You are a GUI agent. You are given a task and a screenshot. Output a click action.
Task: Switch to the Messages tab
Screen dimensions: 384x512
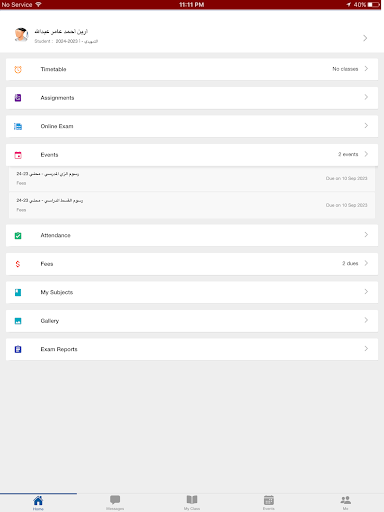(x=115, y=502)
